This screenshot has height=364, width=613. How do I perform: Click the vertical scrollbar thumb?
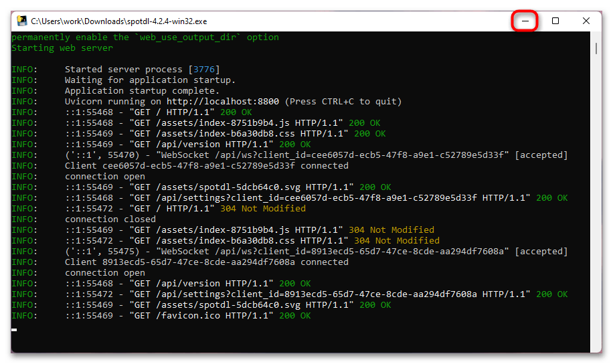point(596,49)
